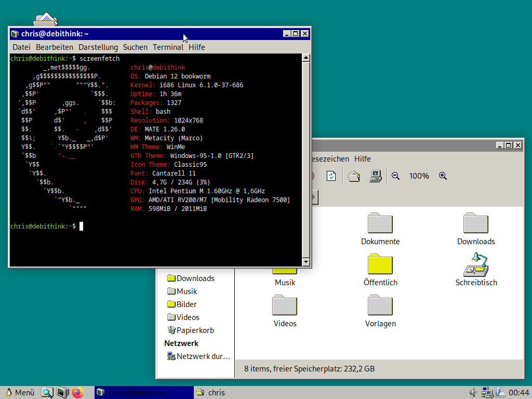This screenshot has width=532, height=399.
Task: Launch terminal from the panel launcher icon
Action: click(x=62, y=393)
